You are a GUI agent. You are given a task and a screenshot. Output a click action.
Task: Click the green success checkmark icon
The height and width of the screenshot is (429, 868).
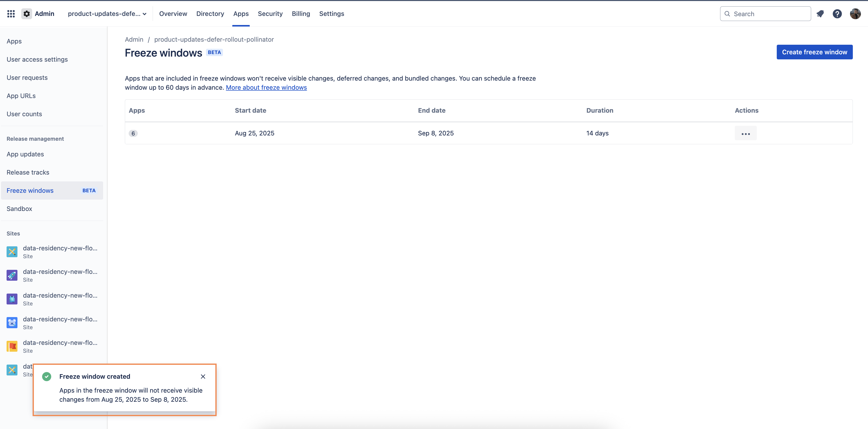coord(47,376)
